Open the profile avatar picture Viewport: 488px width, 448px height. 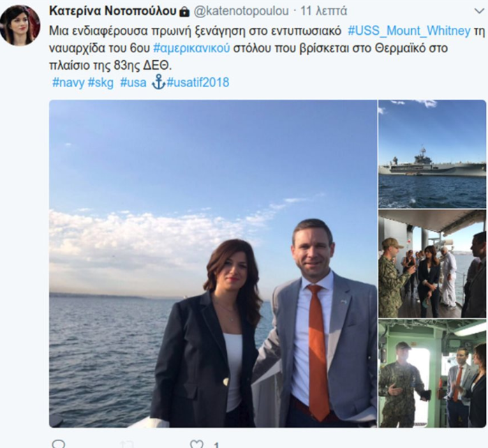coord(20,26)
